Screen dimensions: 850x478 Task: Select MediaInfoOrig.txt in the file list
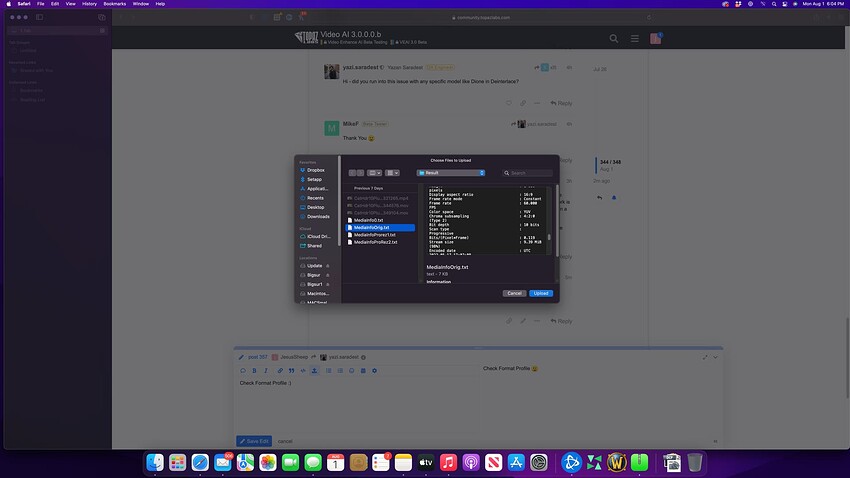[380, 228]
